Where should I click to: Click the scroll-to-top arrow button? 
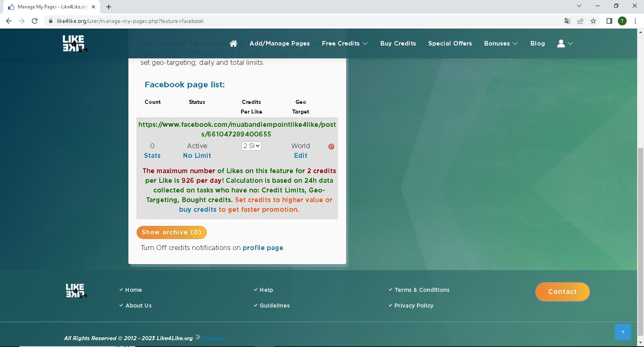pos(623,332)
